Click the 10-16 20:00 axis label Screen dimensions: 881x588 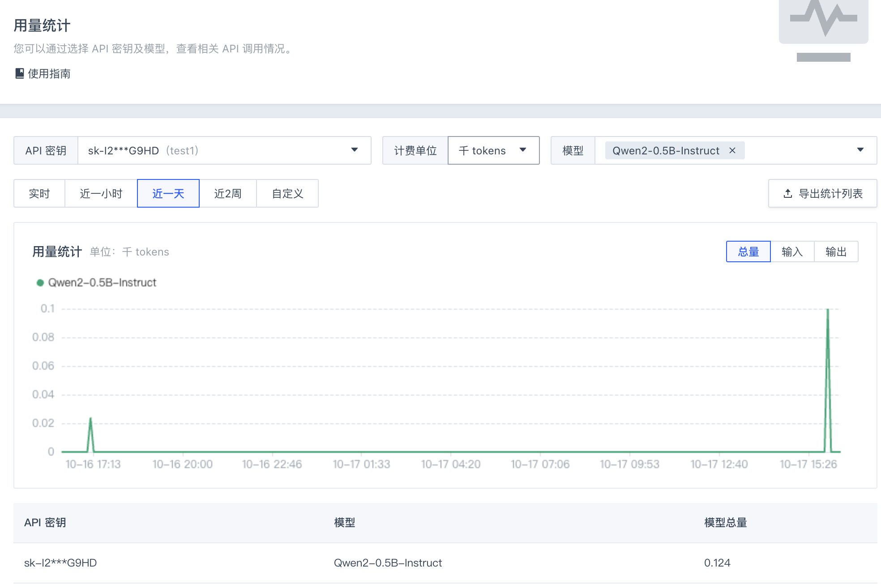(183, 464)
